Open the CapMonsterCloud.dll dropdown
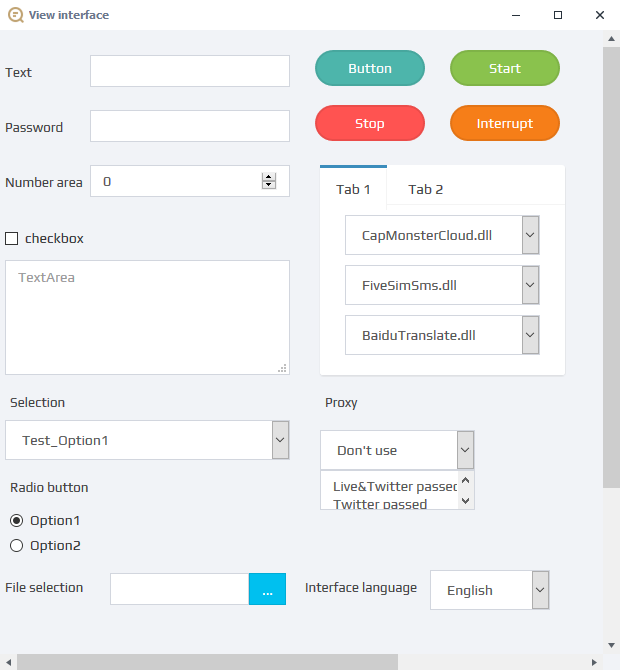The height and width of the screenshot is (670, 620). coord(531,235)
